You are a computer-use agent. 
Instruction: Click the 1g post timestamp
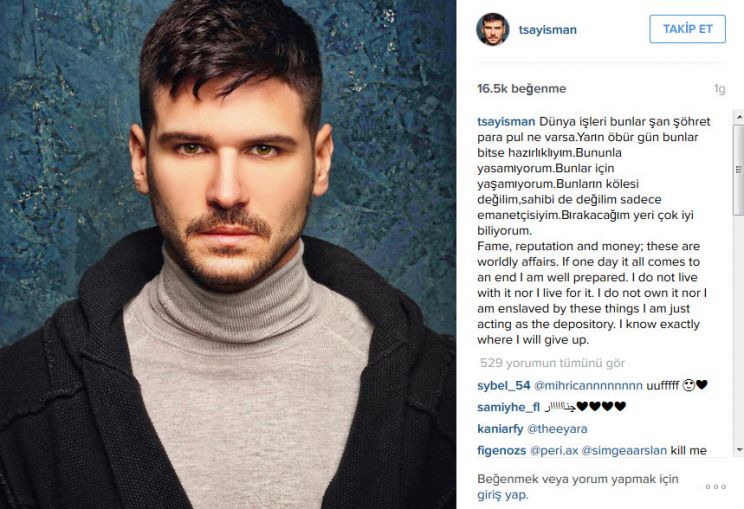[720, 89]
